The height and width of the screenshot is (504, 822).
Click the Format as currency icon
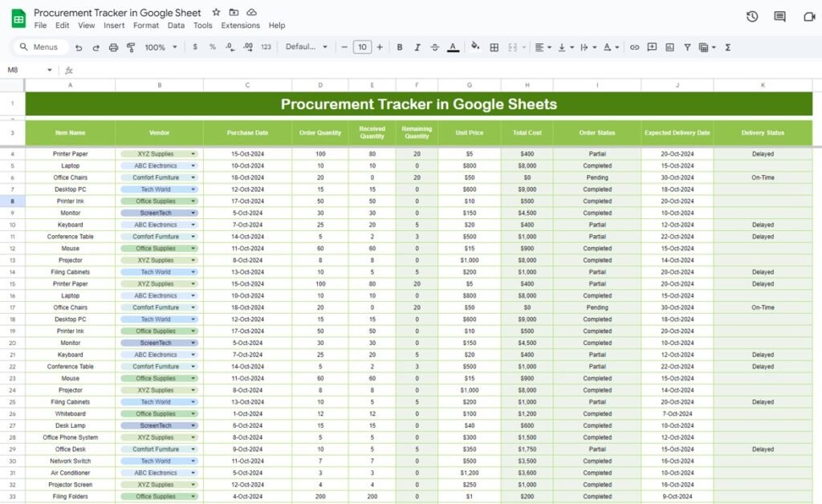(x=193, y=47)
